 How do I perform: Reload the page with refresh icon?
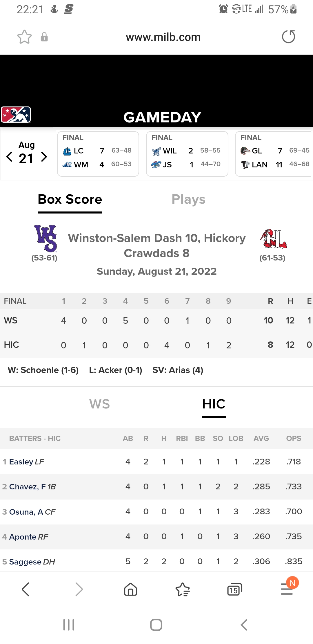pyautogui.click(x=288, y=37)
